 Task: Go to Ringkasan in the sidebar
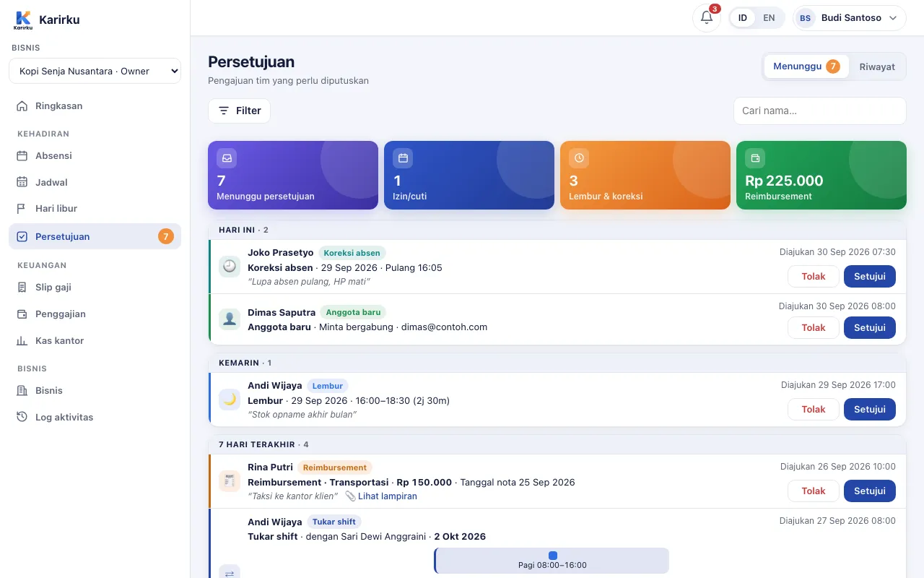(95, 105)
